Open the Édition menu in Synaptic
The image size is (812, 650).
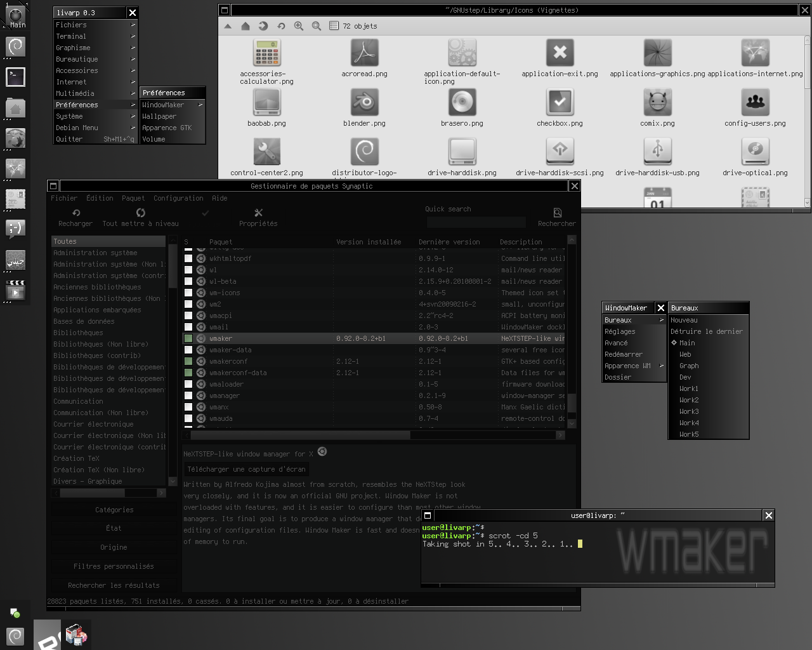click(x=100, y=198)
